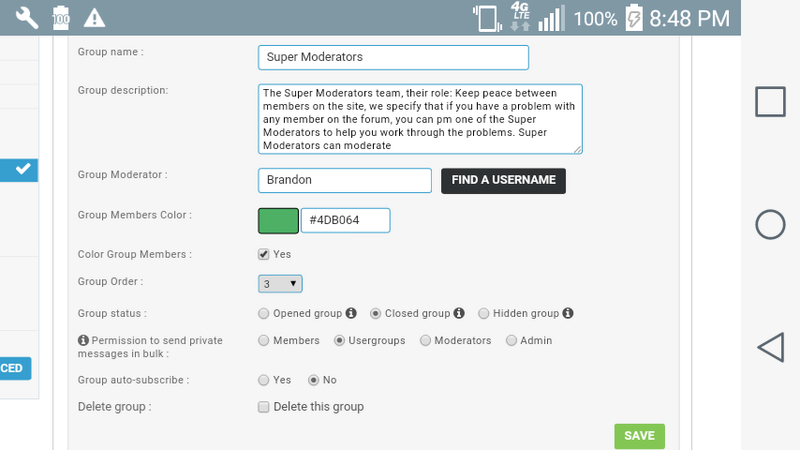Click the 'Group Members Color :' label
Screen dimensions: 800x450
[135, 215]
